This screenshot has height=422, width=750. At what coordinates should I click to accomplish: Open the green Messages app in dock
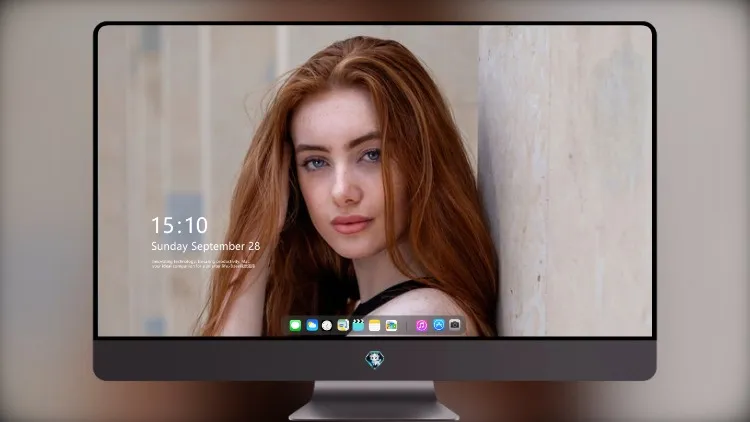295,326
